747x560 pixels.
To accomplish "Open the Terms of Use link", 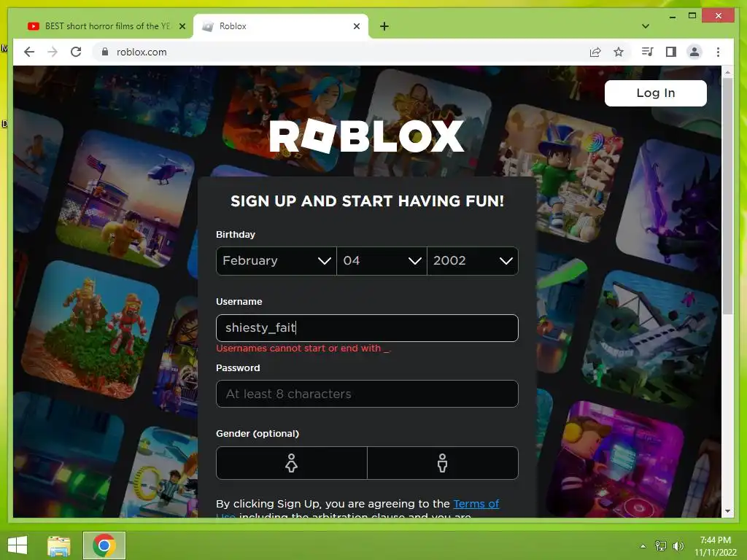I will [x=476, y=504].
